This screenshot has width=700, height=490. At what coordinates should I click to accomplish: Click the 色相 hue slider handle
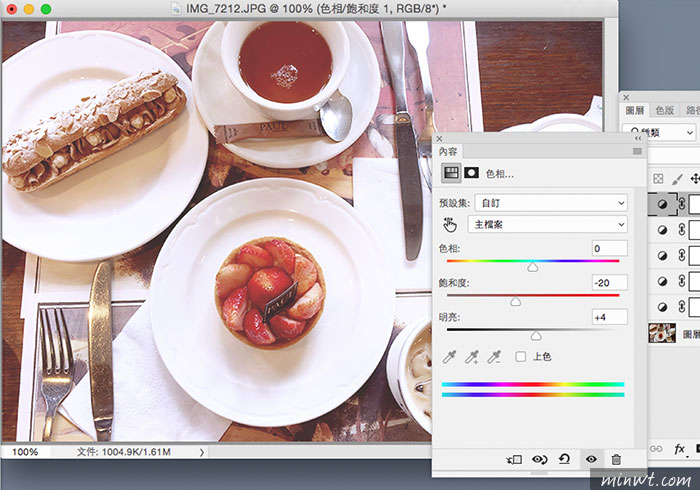pos(533,267)
